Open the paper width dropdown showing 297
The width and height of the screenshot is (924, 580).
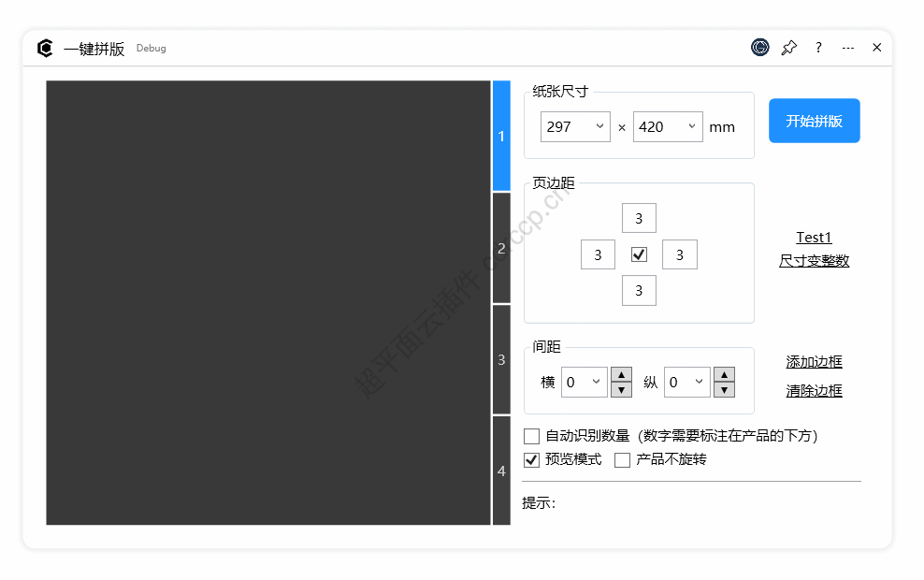point(575,126)
